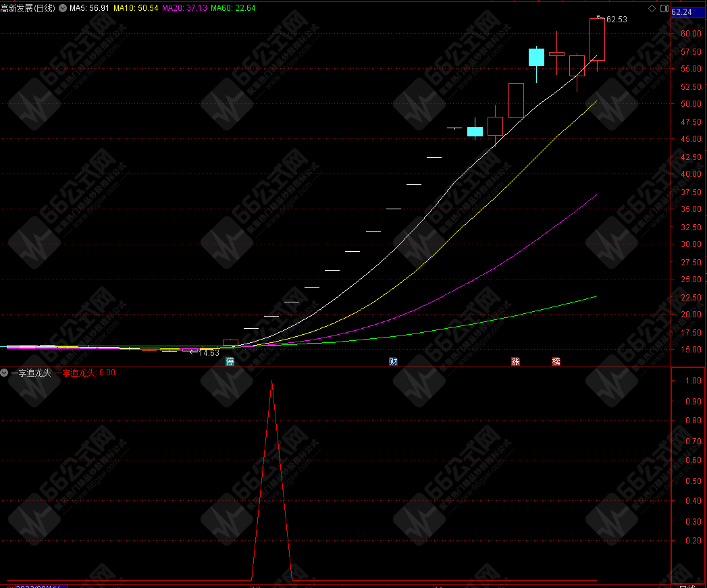Screen dimensions: 707x588
Task: Click the 涨 event marker
Action: pos(515,362)
